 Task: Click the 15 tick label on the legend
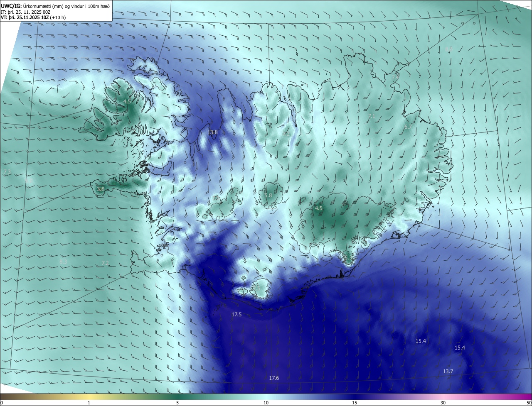355,403
